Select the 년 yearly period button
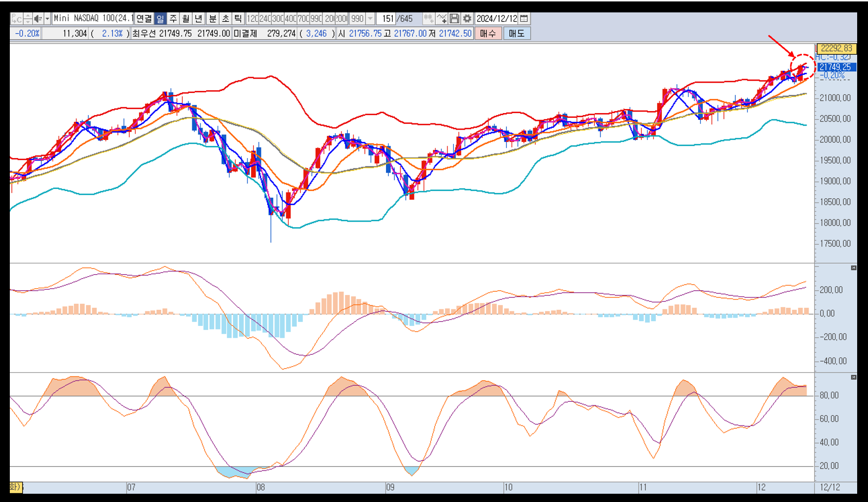The image size is (868, 502). click(x=198, y=19)
